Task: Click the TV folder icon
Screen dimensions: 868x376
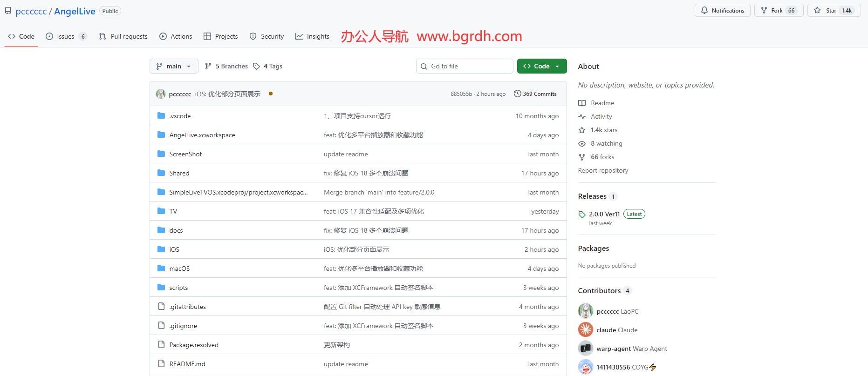Action: pos(161,211)
